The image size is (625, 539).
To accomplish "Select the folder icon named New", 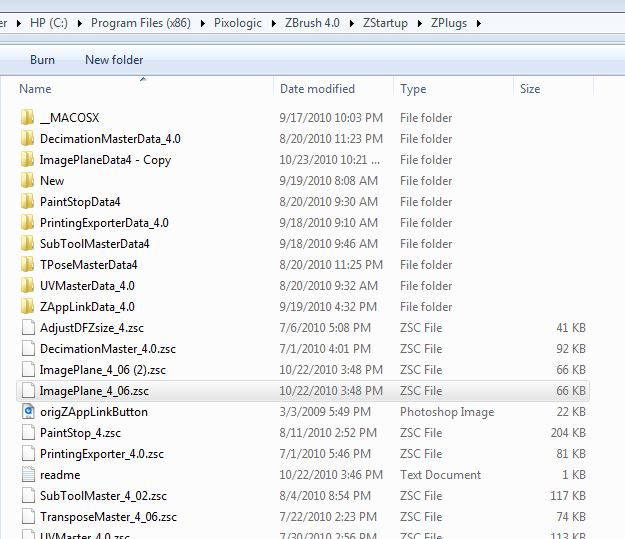I will (x=27, y=181).
